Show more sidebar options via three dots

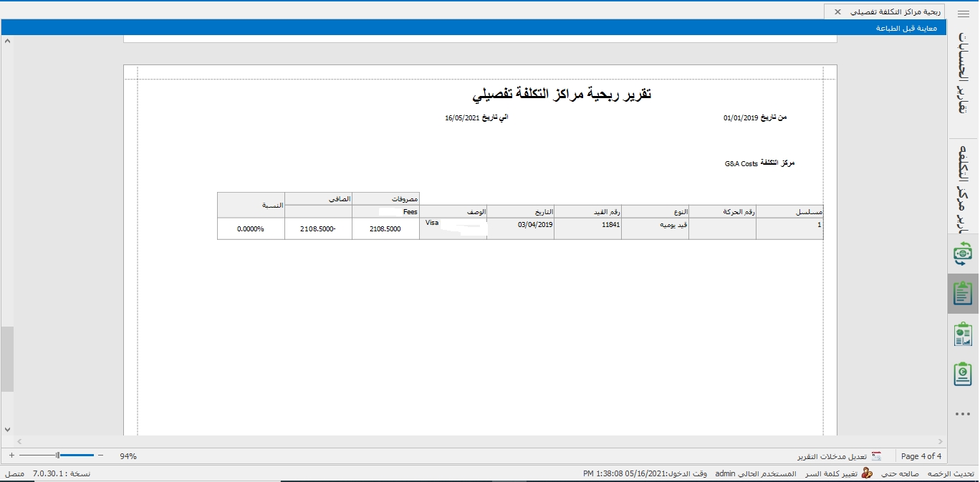[963, 414]
